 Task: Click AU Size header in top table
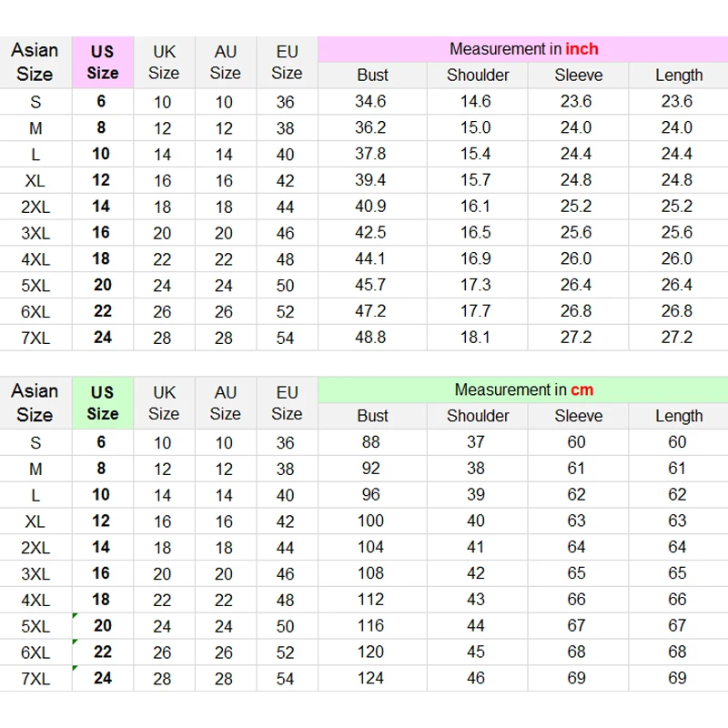(225, 62)
